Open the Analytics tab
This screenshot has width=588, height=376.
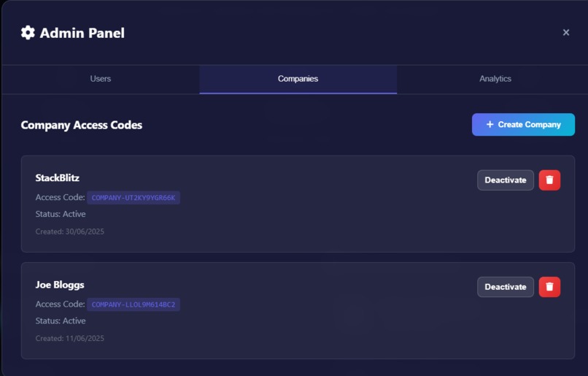point(495,79)
